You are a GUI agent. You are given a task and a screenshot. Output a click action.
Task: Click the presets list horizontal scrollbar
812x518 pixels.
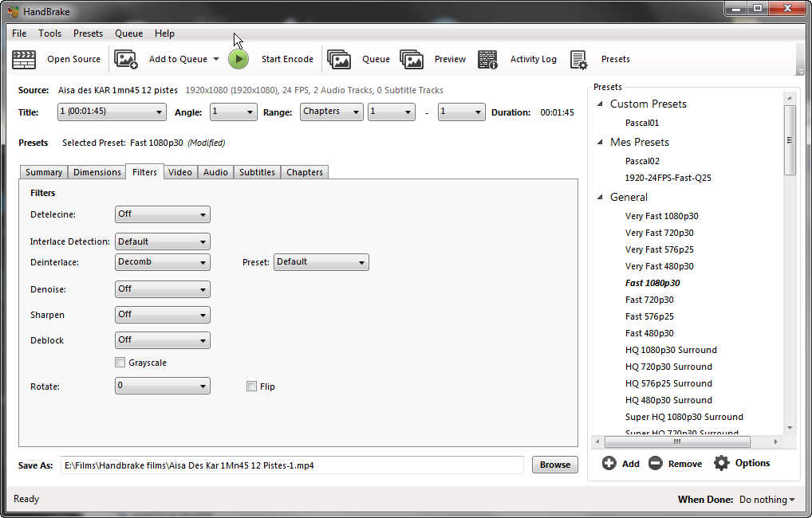tap(677, 442)
